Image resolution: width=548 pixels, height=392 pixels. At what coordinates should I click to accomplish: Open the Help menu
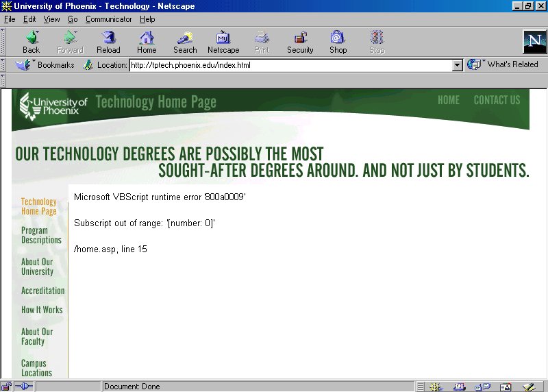point(147,19)
